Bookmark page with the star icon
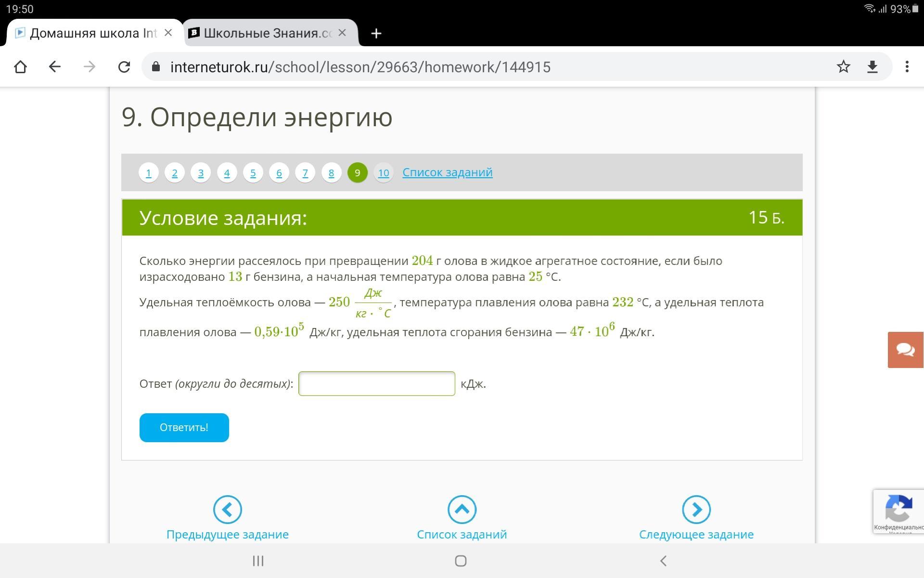Screen dimensions: 924x578 (843, 67)
